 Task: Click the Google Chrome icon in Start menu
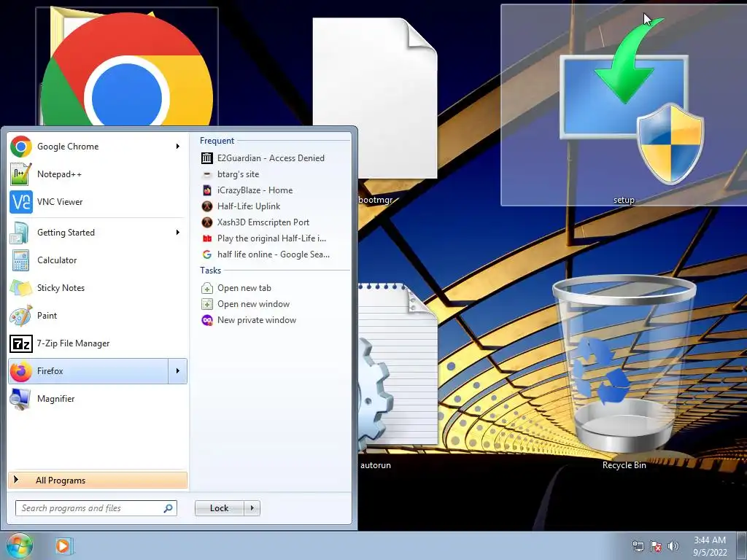pyautogui.click(x=21, y=147)
